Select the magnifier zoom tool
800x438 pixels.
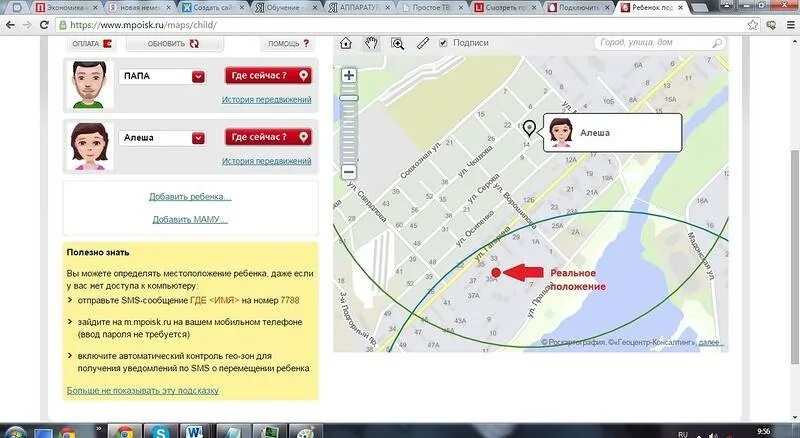pos(397,44)
